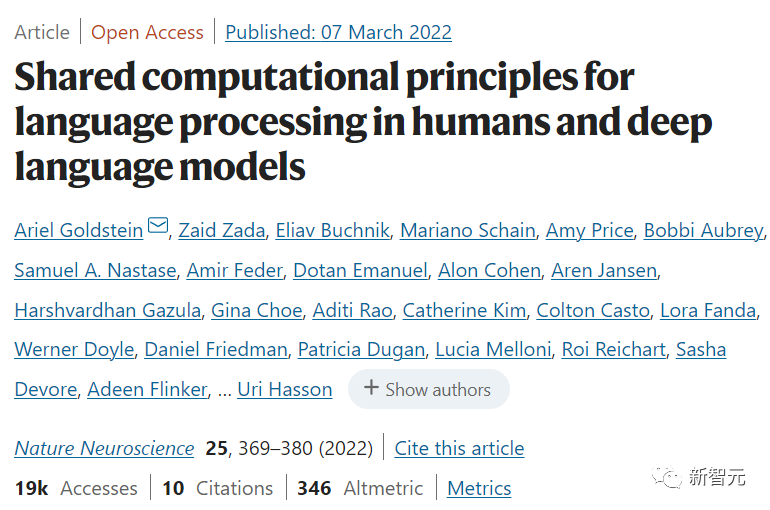770x510 pixels.
Task: Select author Catherine Kim
Action: [464, 310]
